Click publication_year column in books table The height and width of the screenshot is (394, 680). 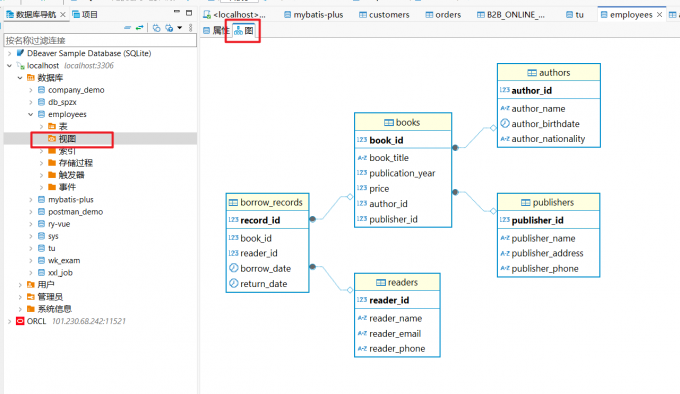[403, 173]
